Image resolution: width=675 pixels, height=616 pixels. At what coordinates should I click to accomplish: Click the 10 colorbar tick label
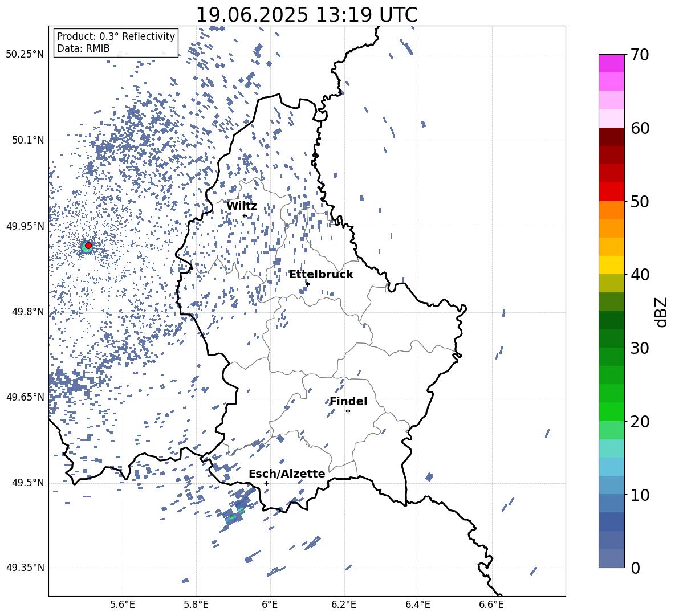[x=640, y=495]
